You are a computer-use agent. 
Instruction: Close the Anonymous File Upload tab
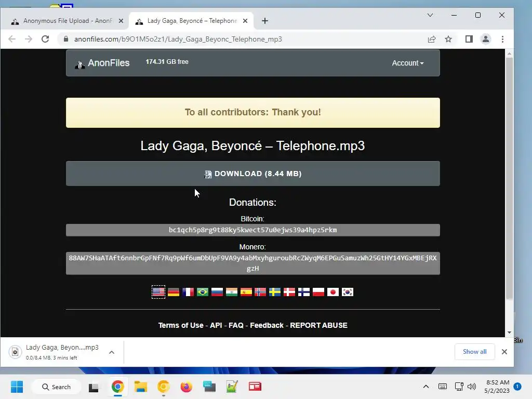point(121,21)
